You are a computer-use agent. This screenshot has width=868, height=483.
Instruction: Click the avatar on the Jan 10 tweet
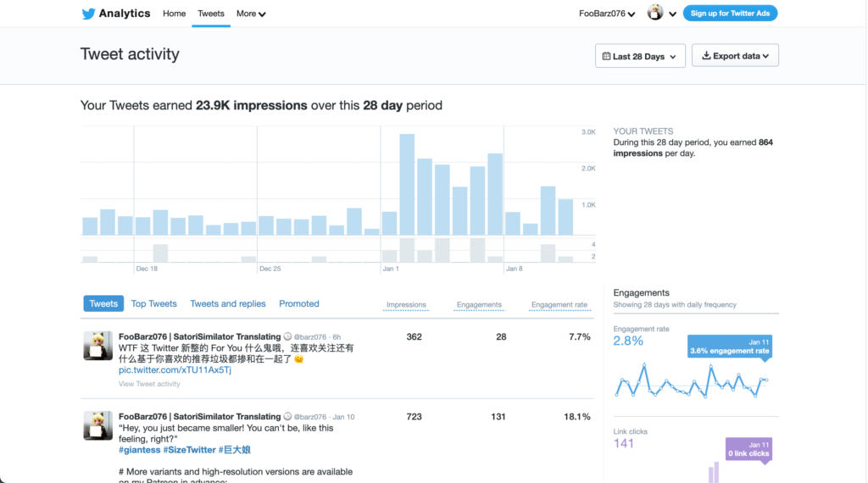pos(97,425)
